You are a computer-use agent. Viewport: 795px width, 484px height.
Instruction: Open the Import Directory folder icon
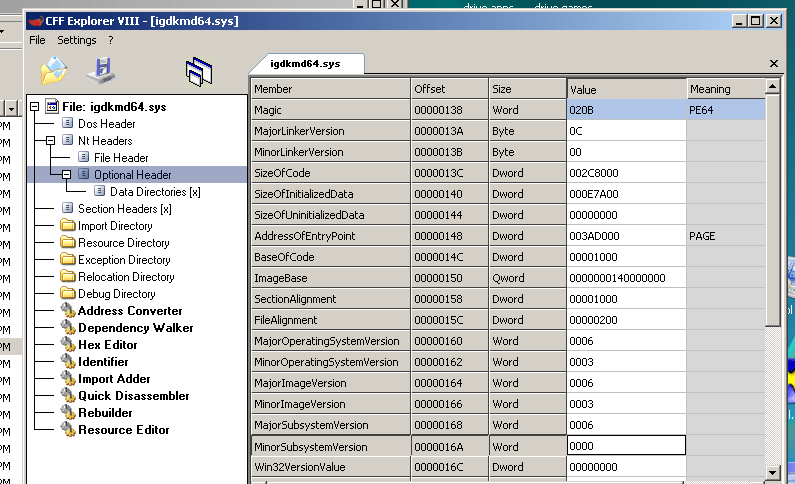(67, 225)
